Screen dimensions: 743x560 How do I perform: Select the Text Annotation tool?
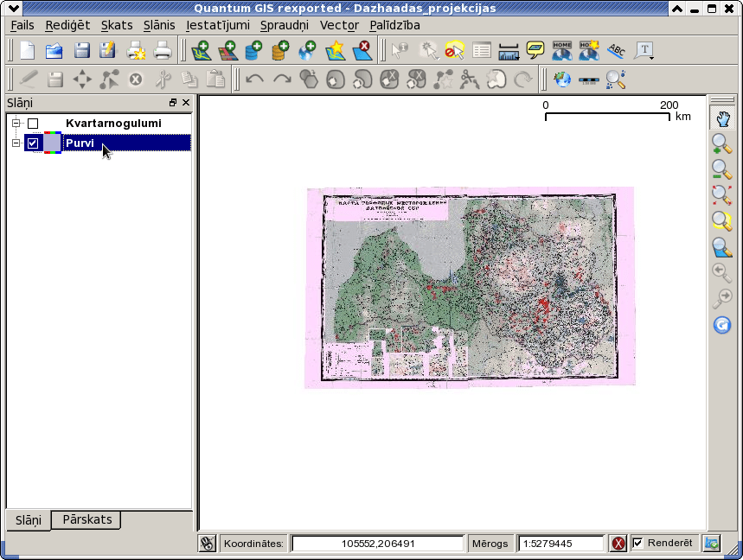click(x=643, y=50)
